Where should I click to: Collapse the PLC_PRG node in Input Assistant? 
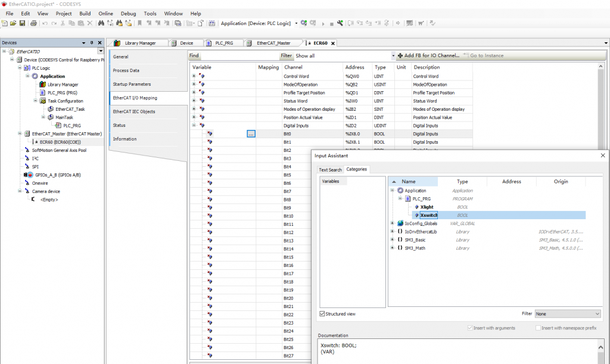[400, 198]
